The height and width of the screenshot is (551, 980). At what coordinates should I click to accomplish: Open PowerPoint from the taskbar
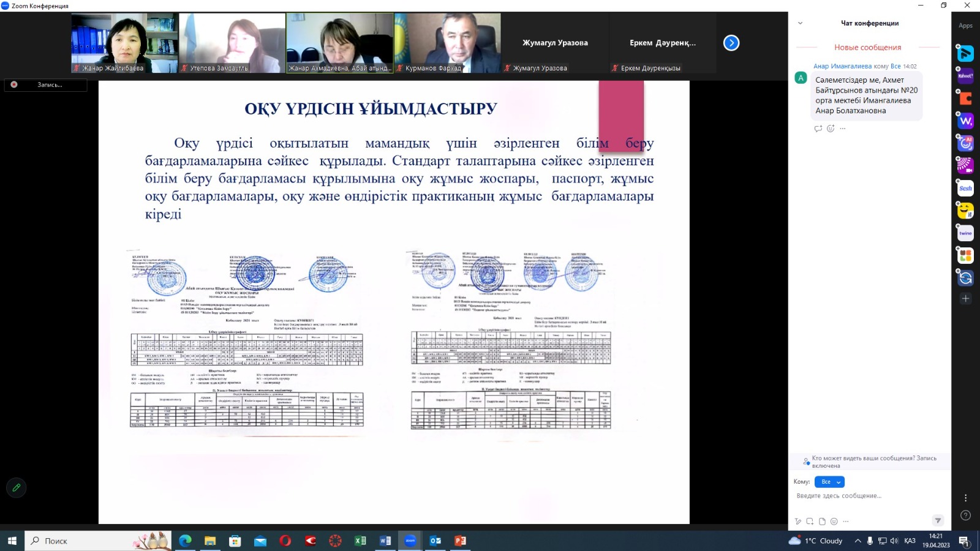tap(460, 541)
